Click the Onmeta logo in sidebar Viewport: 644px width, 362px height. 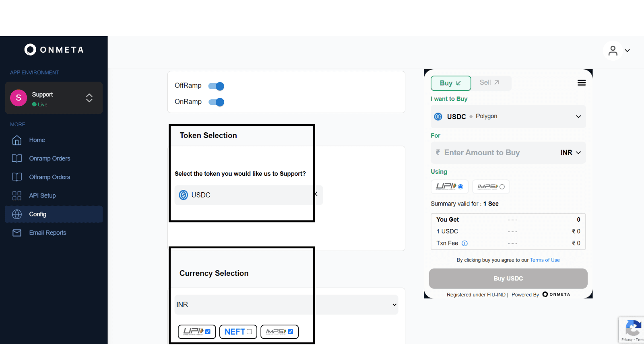point(54,49)
